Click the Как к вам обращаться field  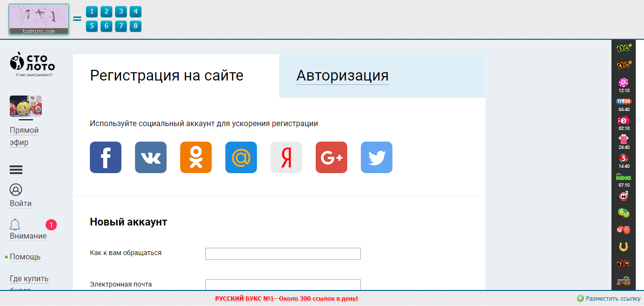tap(283, 254)
